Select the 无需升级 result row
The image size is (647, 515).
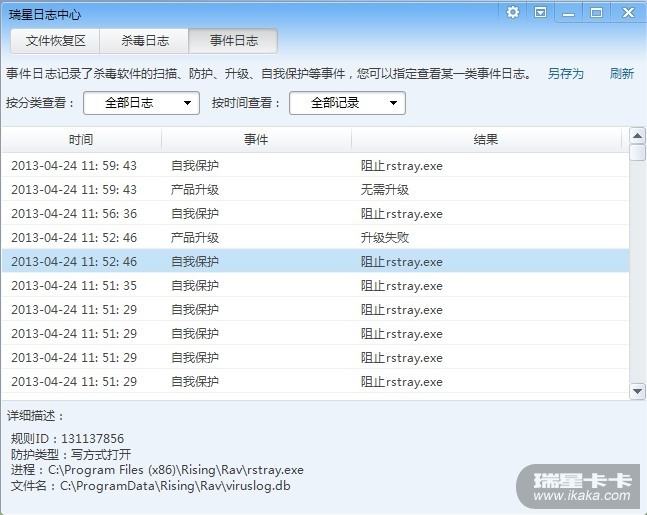click(315, 189)
